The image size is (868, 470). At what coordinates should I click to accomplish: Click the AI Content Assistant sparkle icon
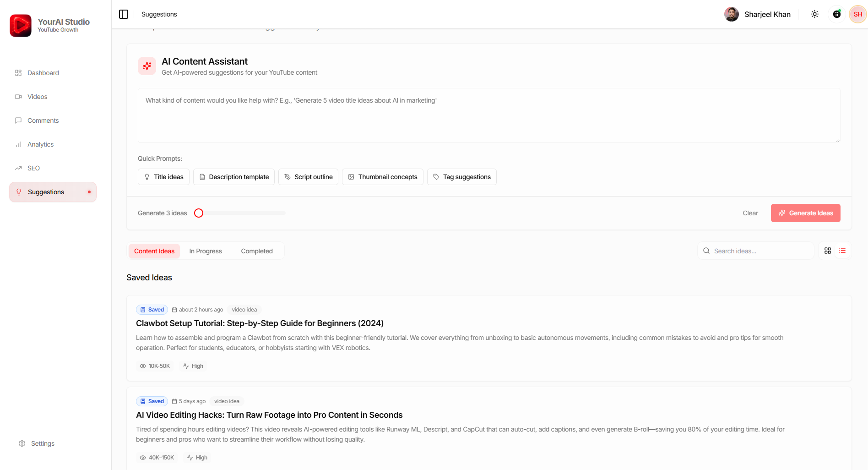tap(147, 66)
